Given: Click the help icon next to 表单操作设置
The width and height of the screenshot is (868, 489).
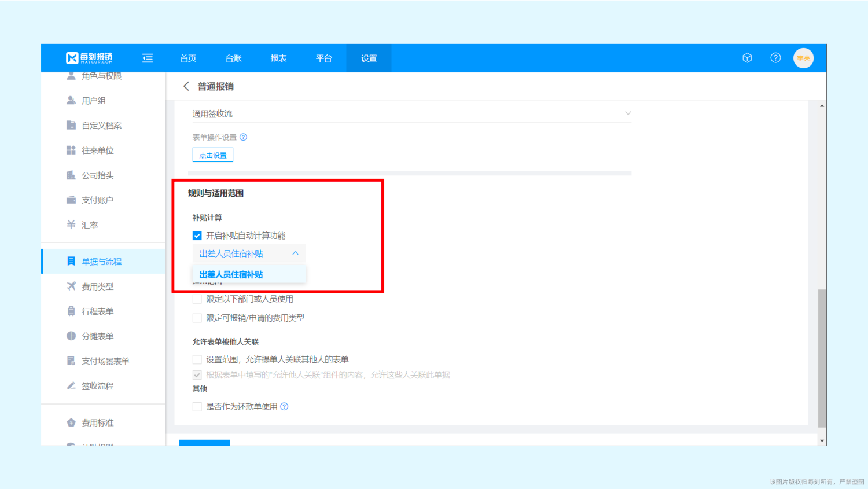Looking at the screenshot, I should pyautogui.click(x=244, y=137).
